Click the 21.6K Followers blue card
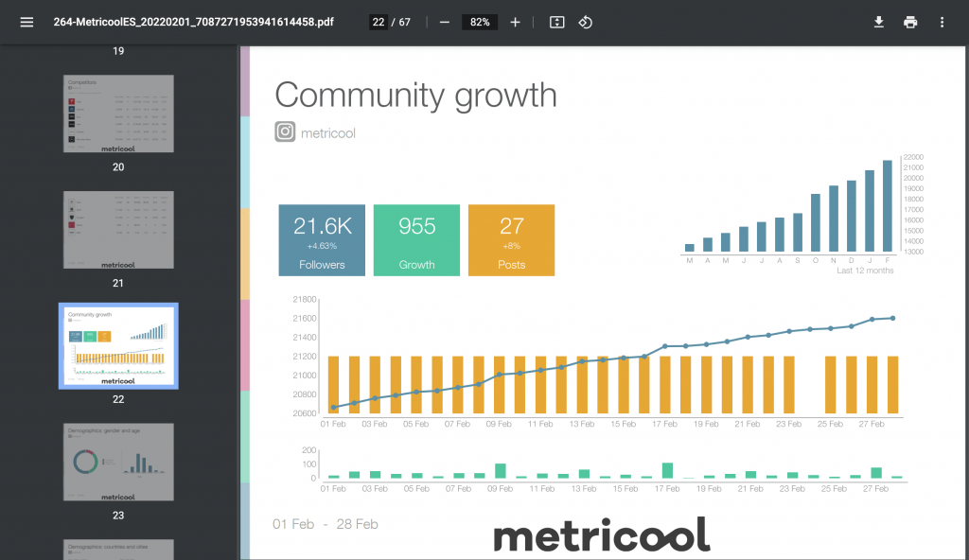The image size is (969, 560). point(322,240)
